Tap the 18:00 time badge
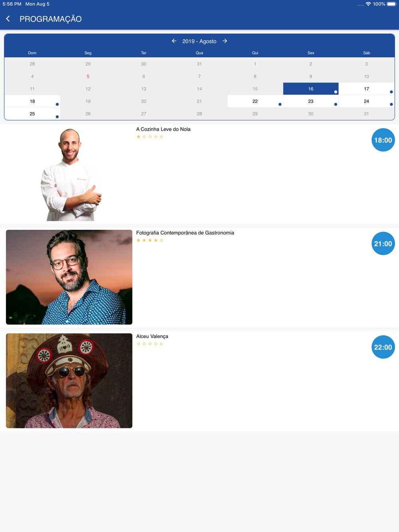This screenshot has height=532, width=399. click(383, 140)
